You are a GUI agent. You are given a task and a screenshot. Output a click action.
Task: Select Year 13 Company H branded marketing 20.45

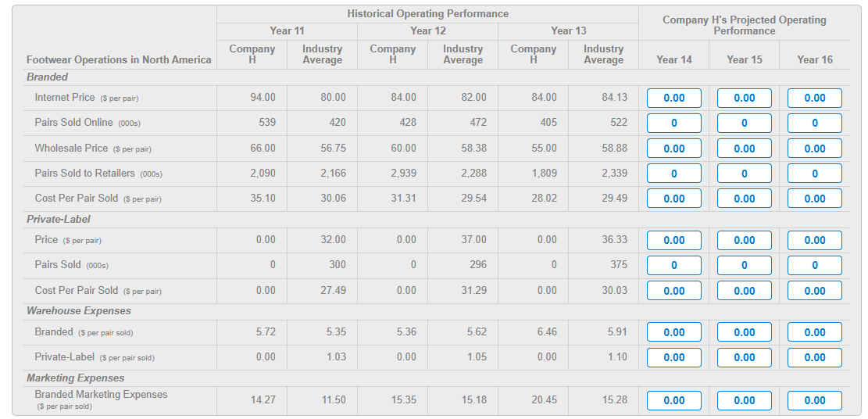point(545,400)
